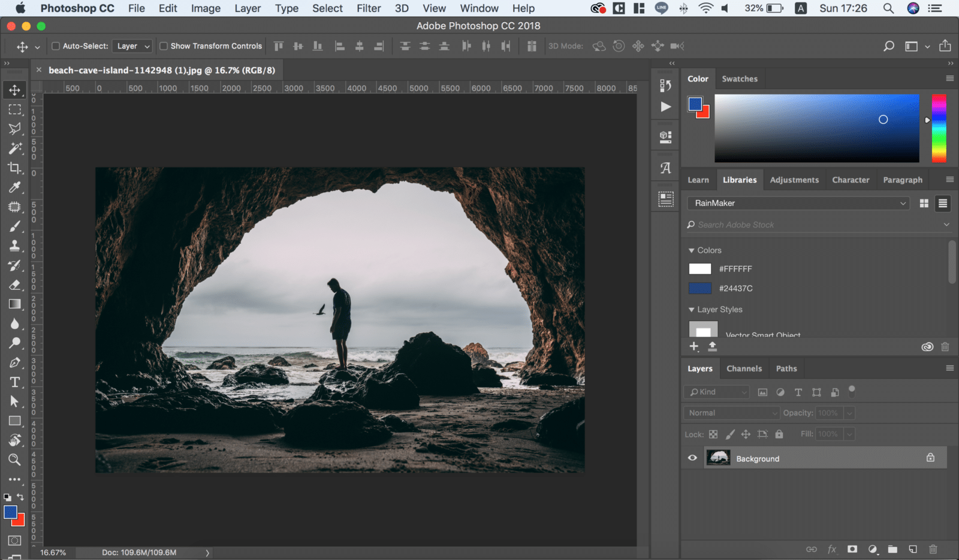Create a new layer group folder
Viewport: 959px width, 560px height.
(x=892, y=549)
